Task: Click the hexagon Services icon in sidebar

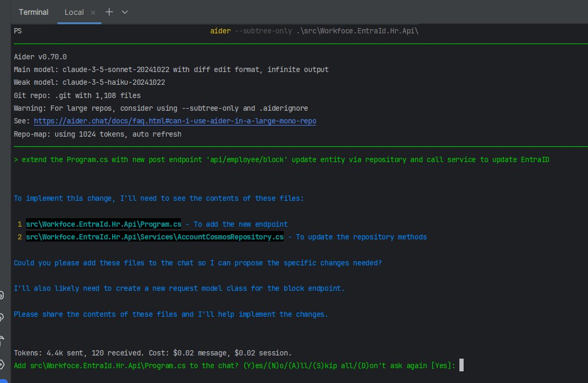Action: point(3,364)
